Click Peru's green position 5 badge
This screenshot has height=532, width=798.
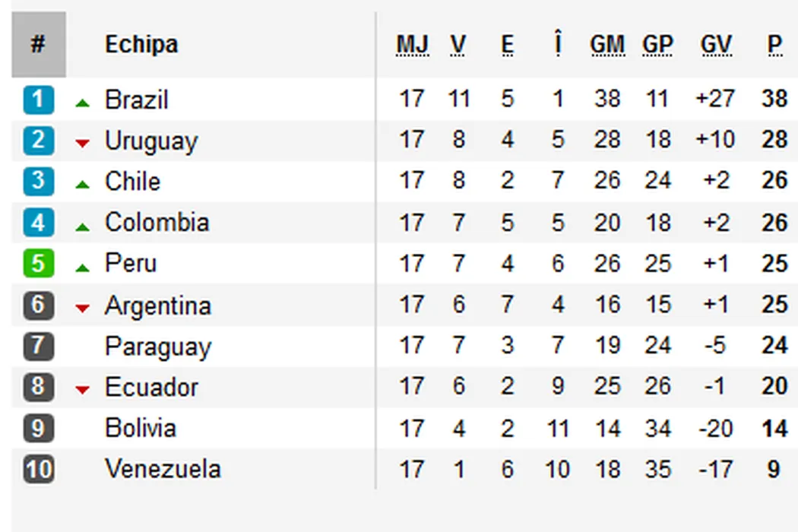(38, 264)
